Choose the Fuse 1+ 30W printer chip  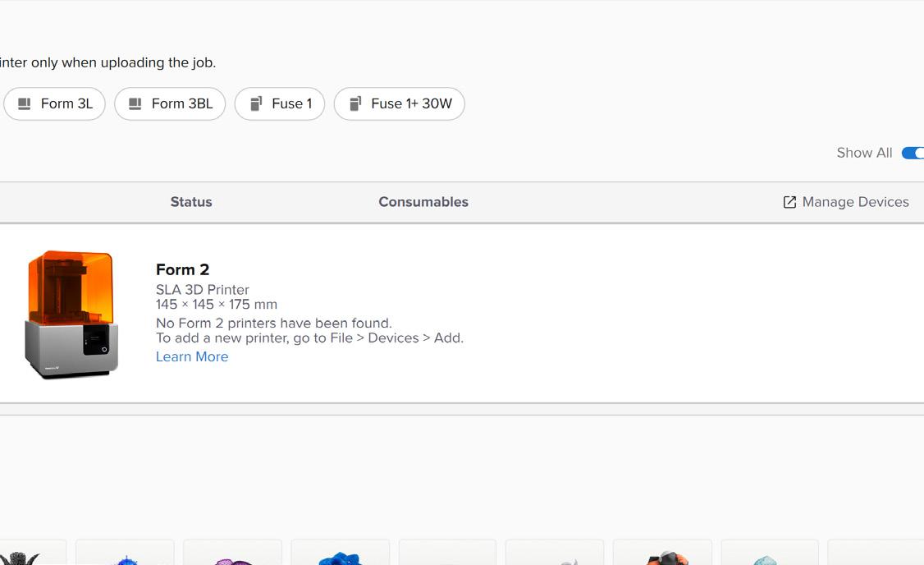(399, 103)
